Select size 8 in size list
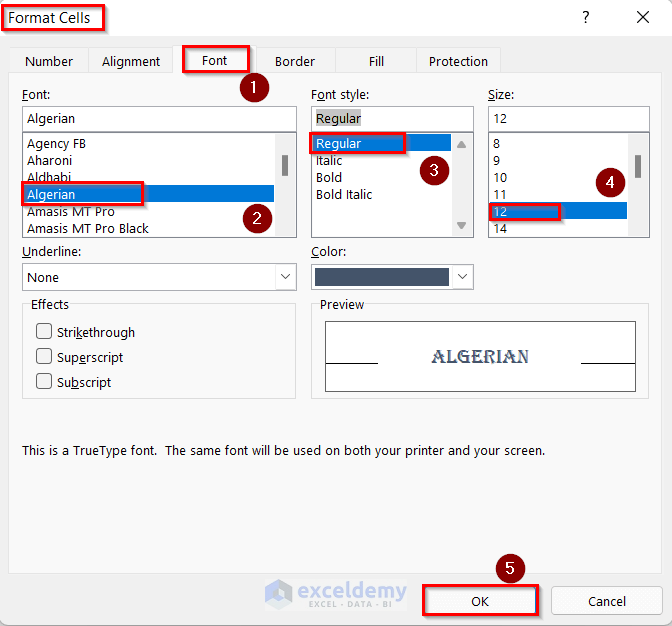The width and height of the screenshot is (672, 626). [x=558, y=144]
